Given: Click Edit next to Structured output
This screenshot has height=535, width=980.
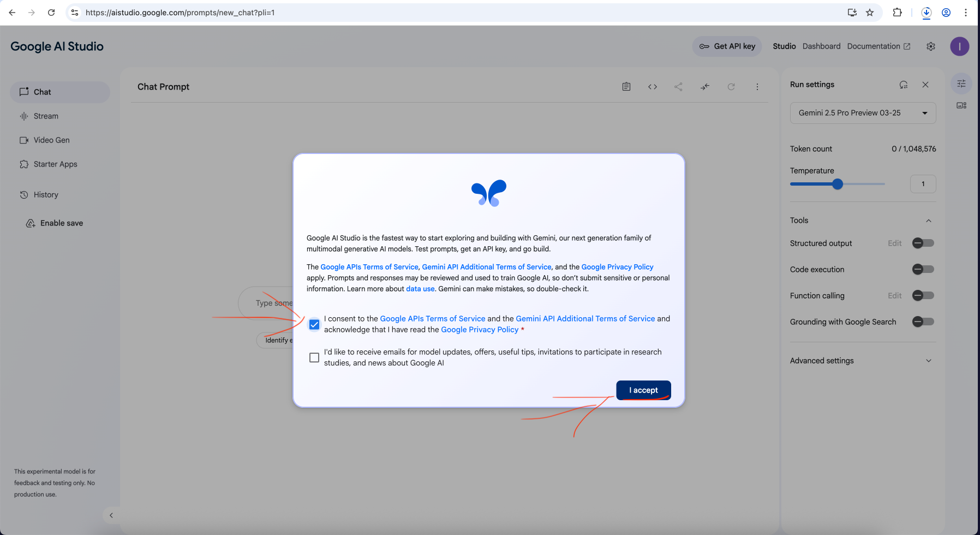Looking at the screenshot, I should click(x=894, y=243).
